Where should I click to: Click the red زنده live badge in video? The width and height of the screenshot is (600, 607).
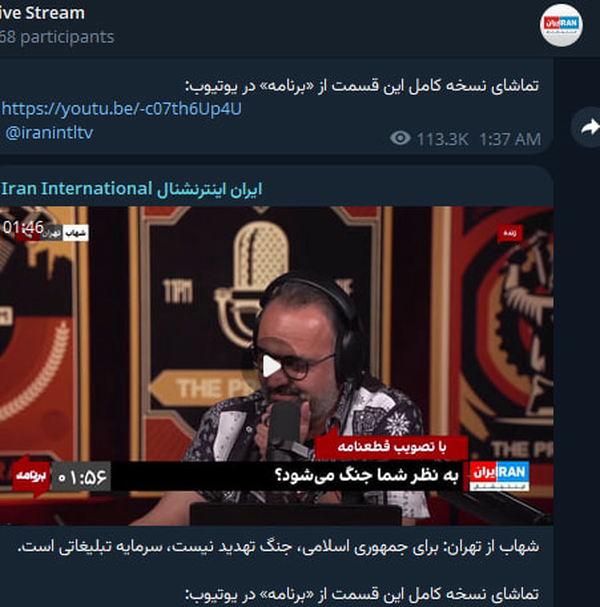510,233
